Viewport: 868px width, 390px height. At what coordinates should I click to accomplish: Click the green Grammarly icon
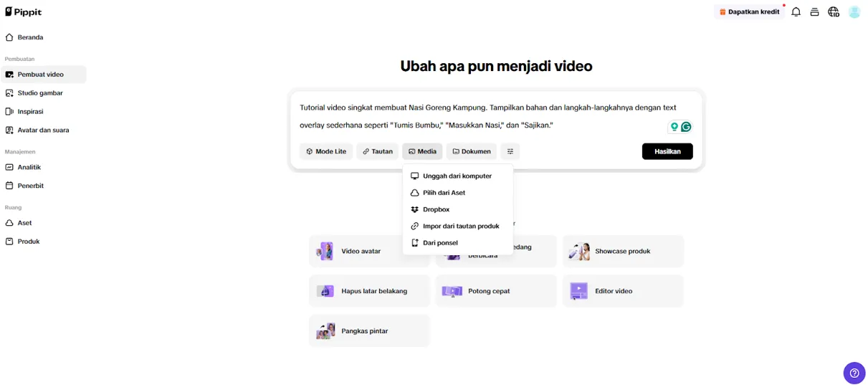coord(686,127)
